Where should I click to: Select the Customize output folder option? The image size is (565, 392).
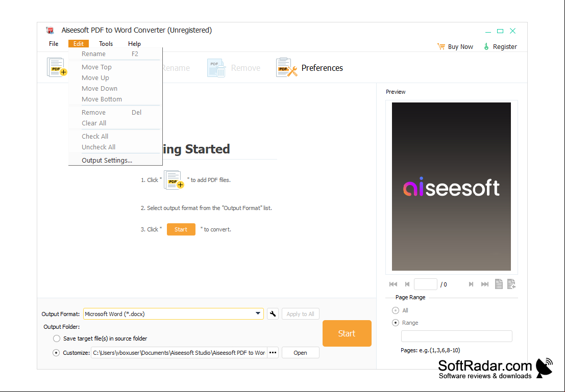[56, 353]
